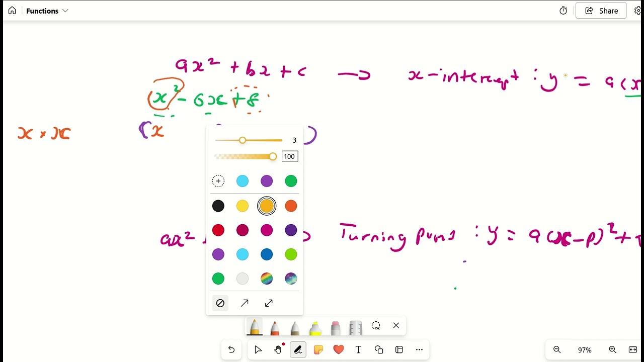Image resolution: width=644 pixels, height=362 pixels.
Task: Open settings gear at top right
Action: click(638, 11)
